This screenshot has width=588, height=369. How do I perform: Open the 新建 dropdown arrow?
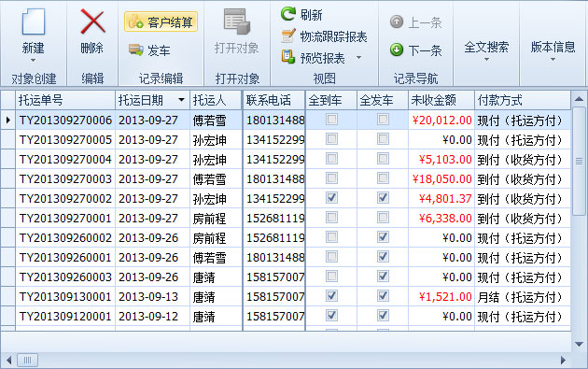coord(33,61)
